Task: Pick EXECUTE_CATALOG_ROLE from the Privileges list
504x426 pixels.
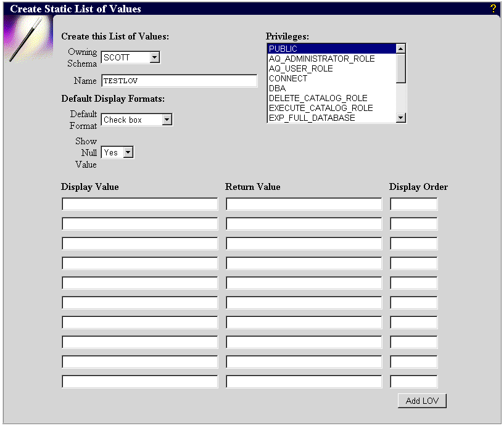Action: click(331, 108)
